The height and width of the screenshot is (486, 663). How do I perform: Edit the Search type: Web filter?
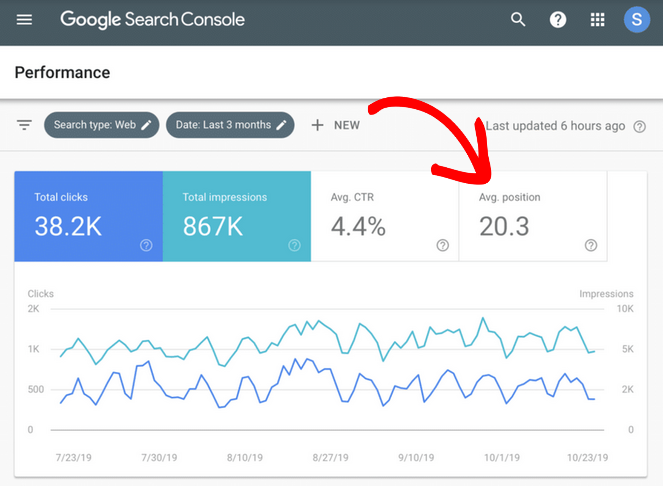tap(101, 125)
